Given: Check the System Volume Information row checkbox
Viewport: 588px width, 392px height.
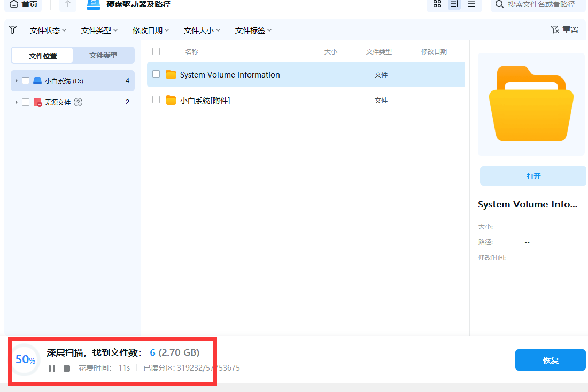Looking at the screenshot, I should 156,74.
